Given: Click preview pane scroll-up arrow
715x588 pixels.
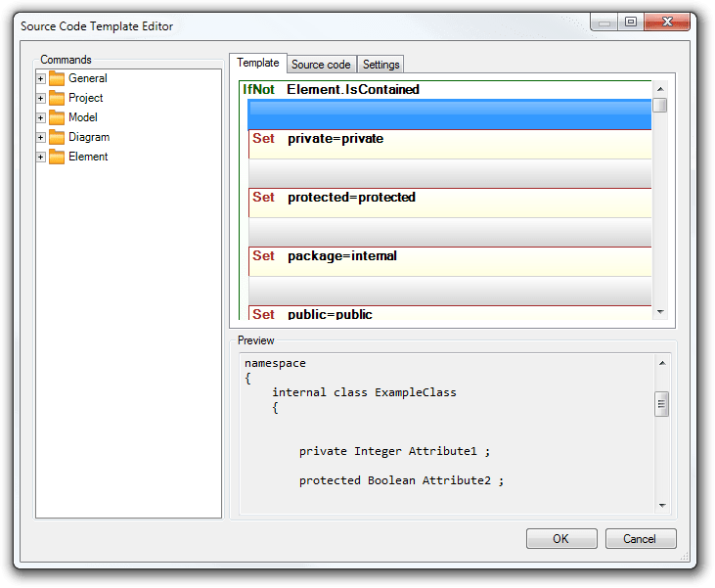Looking at the screenshot, I should click(x=662, y=364).
